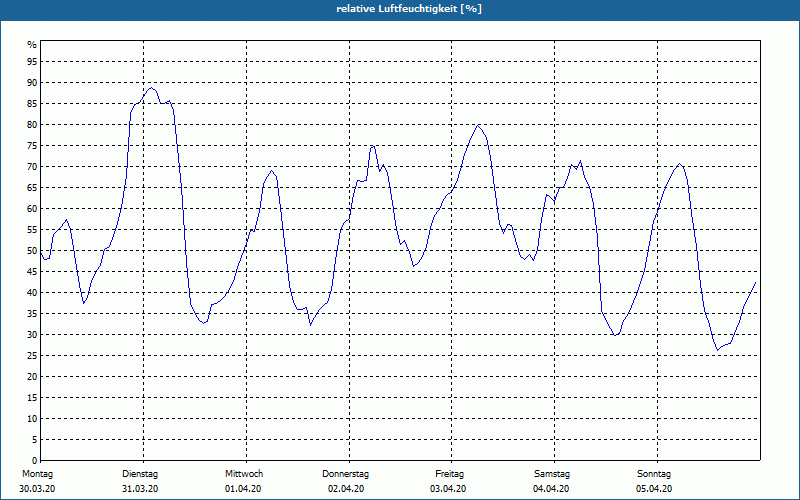Select the 'Donnerstag' day label
The image size is (800, 500).
tap(345, 474)
